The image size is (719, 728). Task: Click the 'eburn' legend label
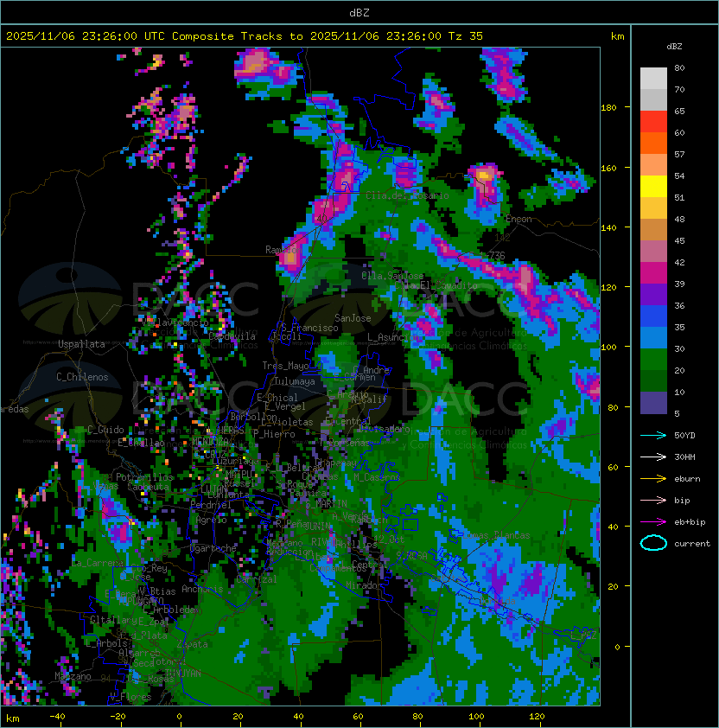click(687, 479)
